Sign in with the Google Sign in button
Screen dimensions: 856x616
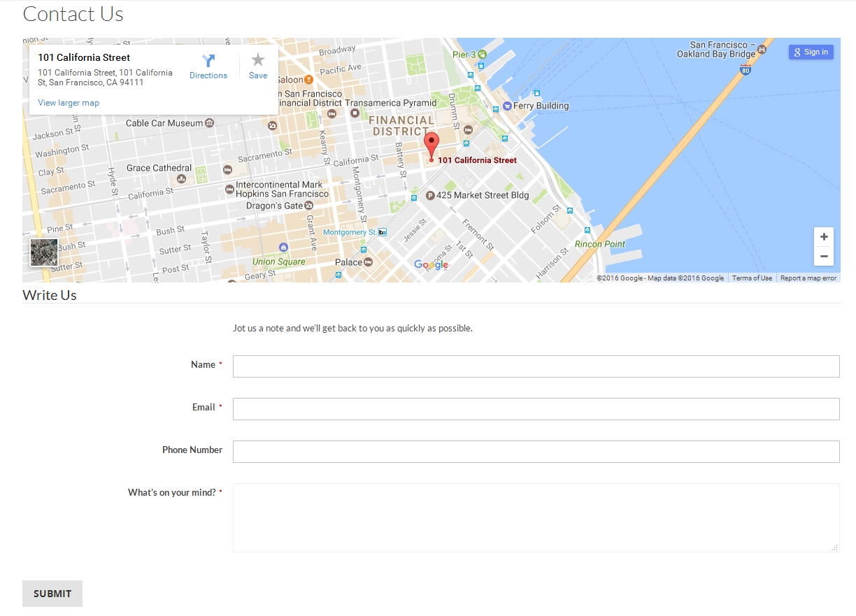click(x=811, y=52)
